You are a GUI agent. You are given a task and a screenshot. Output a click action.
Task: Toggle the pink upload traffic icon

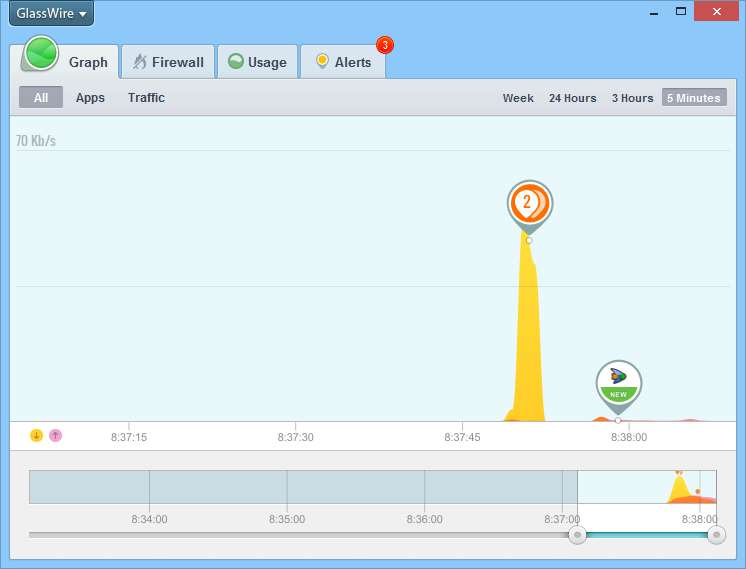click(x=56, y=435)
